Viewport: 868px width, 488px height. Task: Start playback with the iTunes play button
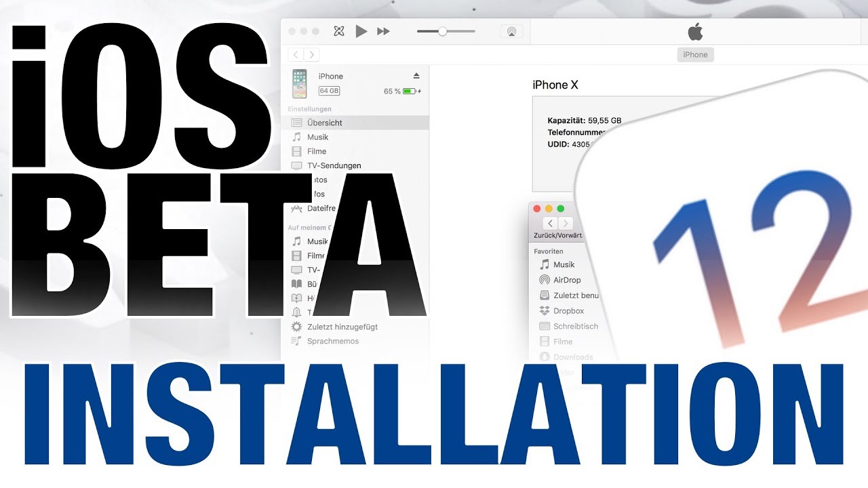[361, 31]
